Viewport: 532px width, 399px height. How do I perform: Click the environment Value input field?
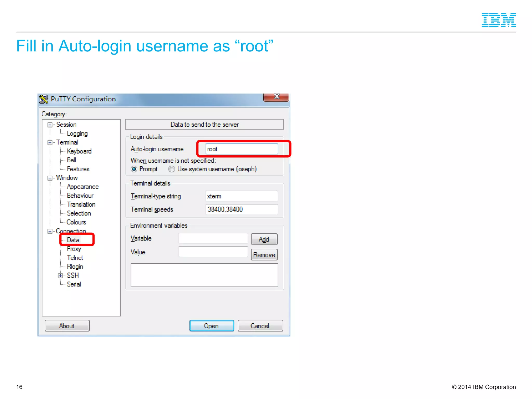(x=213, y=252)
